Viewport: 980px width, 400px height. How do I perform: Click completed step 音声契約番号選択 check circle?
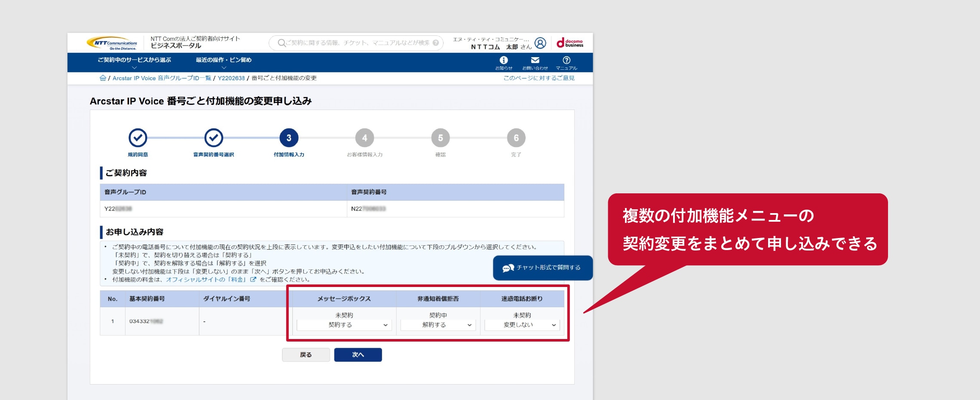click(214, 138)
